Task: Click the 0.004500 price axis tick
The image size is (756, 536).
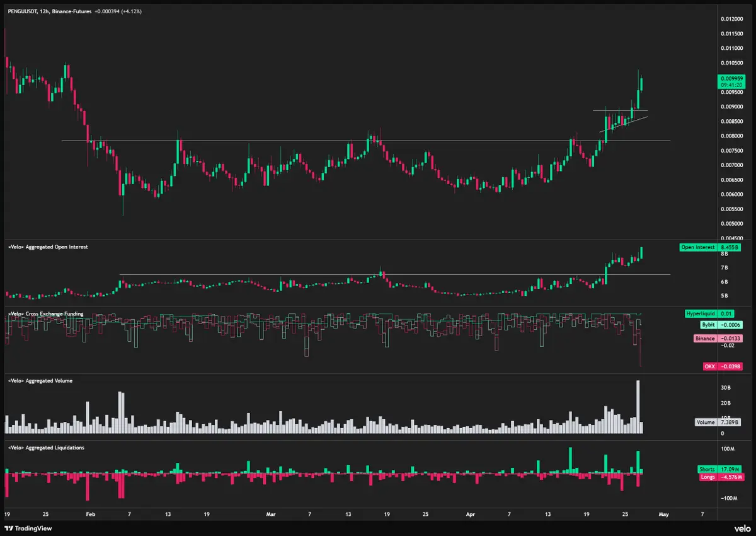Action: [731, 238]
